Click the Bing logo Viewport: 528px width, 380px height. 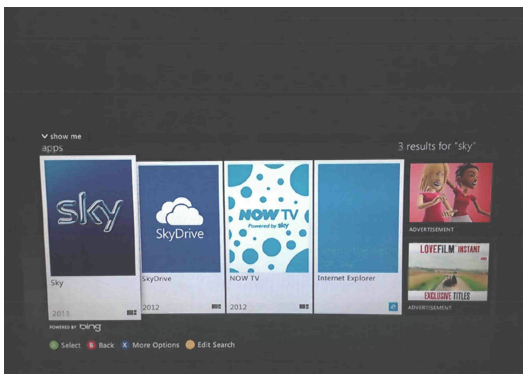click(x=90, y=327)
